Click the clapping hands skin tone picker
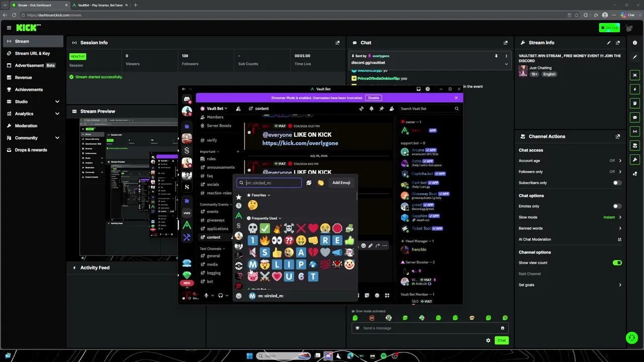 tap(320, 183)
